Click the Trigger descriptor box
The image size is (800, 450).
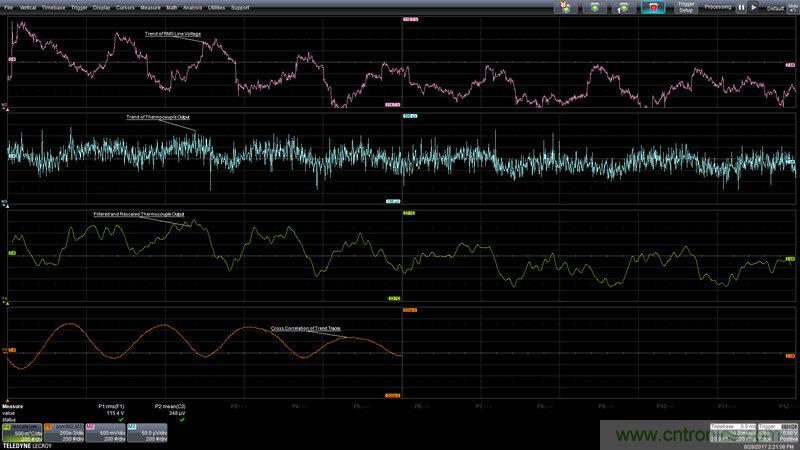[x=776, y=432]
